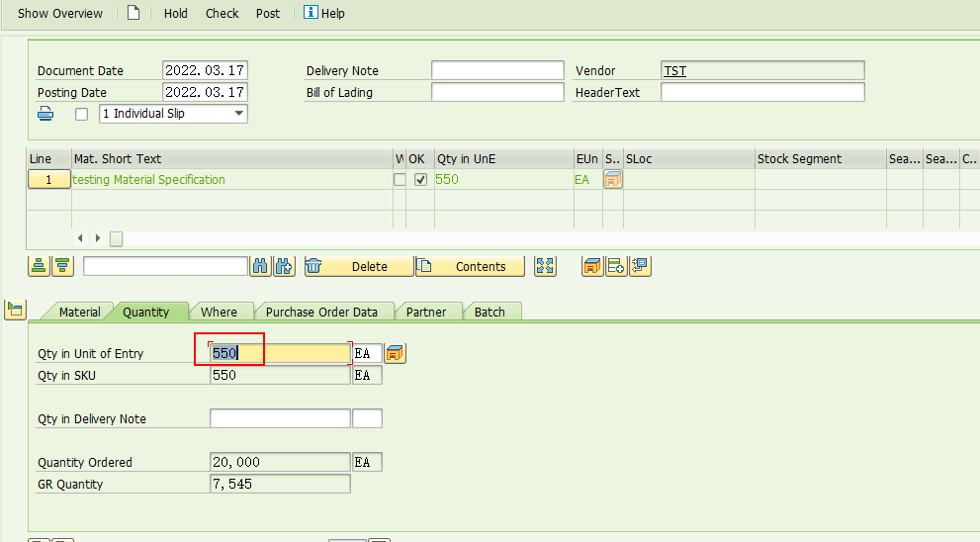Click the table scroll right arrow
The width and height of the screenshot is (980, 542).
coord(98,238)
